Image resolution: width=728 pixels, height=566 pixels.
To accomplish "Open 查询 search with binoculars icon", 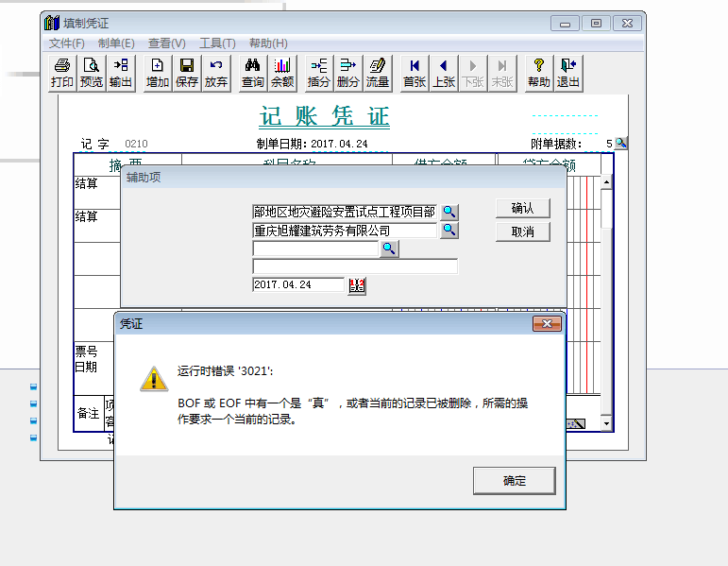I will 252,73.
